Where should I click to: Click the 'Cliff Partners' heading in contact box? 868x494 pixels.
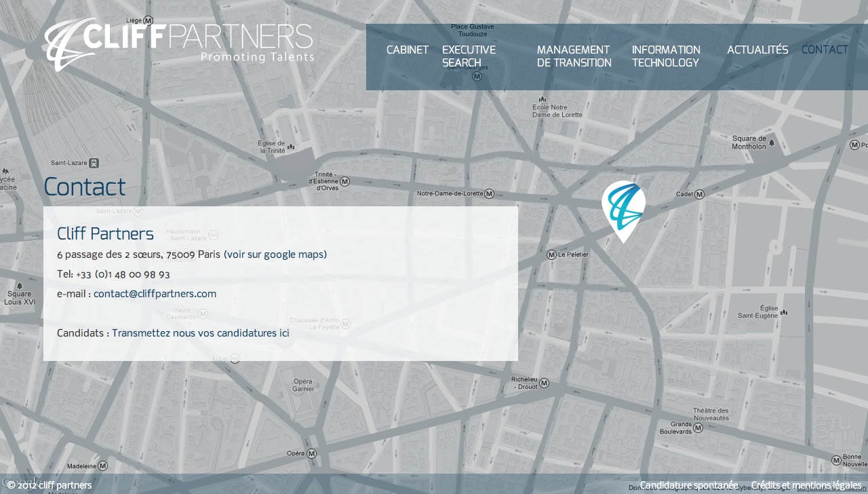tap(105, 234)
